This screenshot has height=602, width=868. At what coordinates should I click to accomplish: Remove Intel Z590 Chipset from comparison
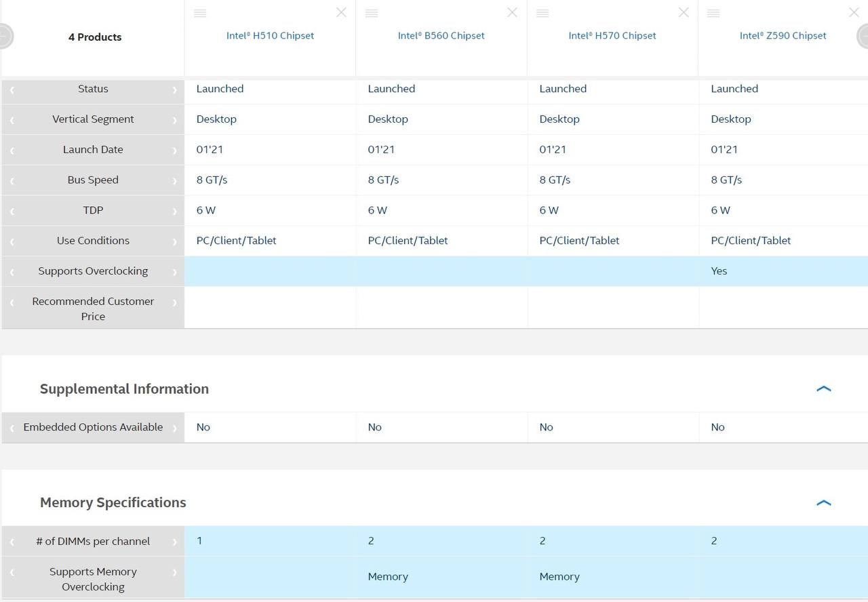[x=854, y=12]
